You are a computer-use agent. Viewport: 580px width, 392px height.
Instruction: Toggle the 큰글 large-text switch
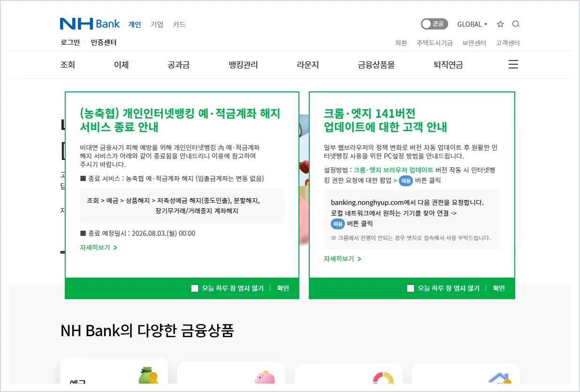(435, 24)
